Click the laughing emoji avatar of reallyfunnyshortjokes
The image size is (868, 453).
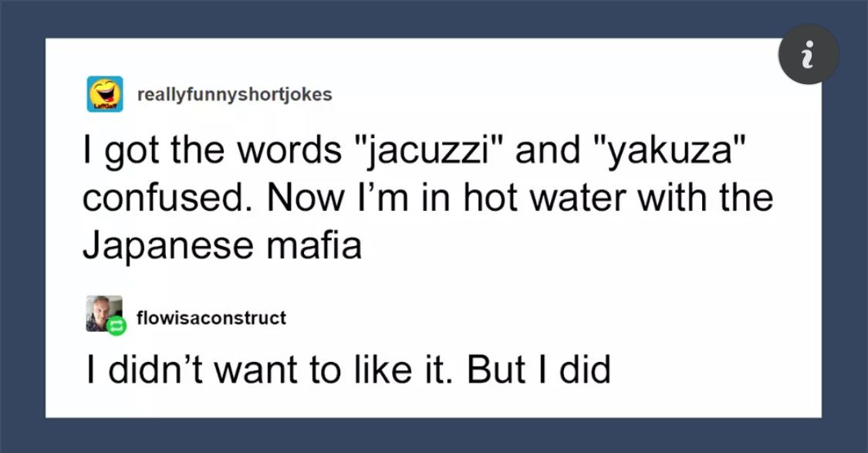pyautogui.click(x=105, y=94)
